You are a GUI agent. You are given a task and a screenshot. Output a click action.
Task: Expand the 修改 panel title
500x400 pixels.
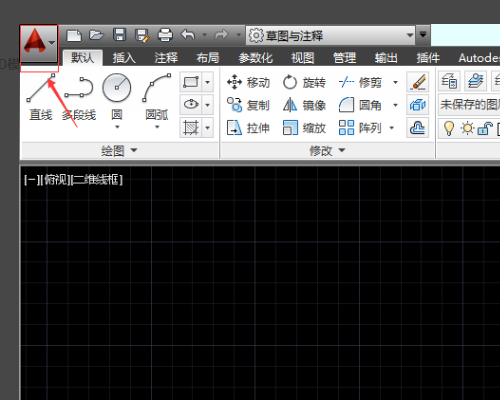tap(327, 151)
